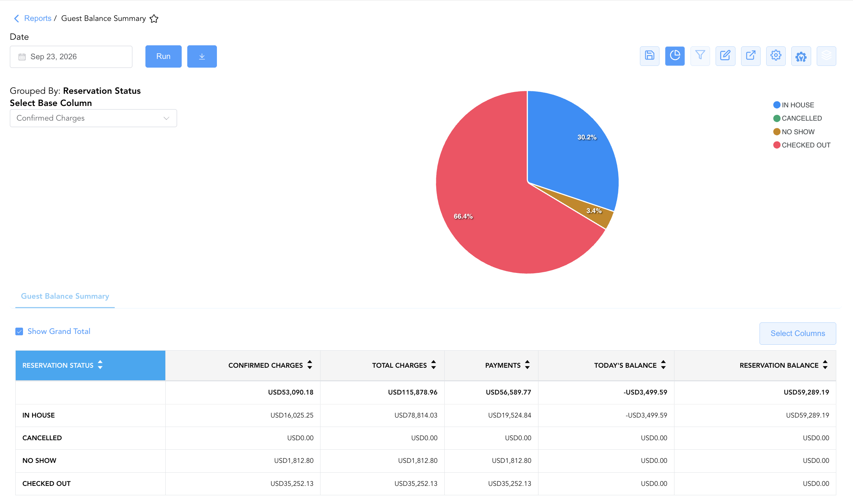Click the edit report pencil icon
This screenshot has width=853, height=504.
[x=725, y=56]
